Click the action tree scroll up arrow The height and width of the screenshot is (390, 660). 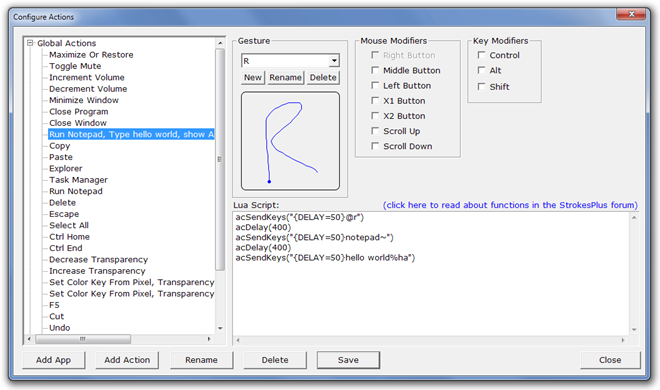[x=220, y=43]
